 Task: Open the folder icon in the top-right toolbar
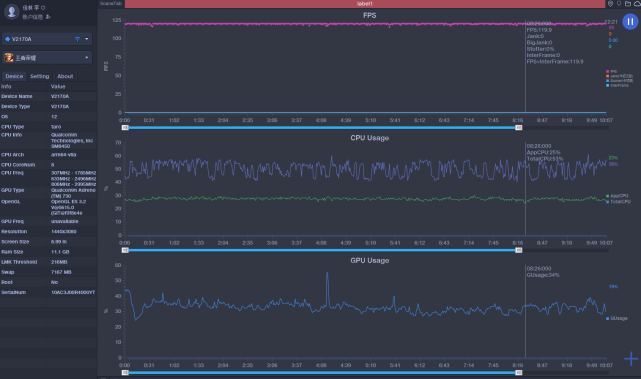pos(628,4)
